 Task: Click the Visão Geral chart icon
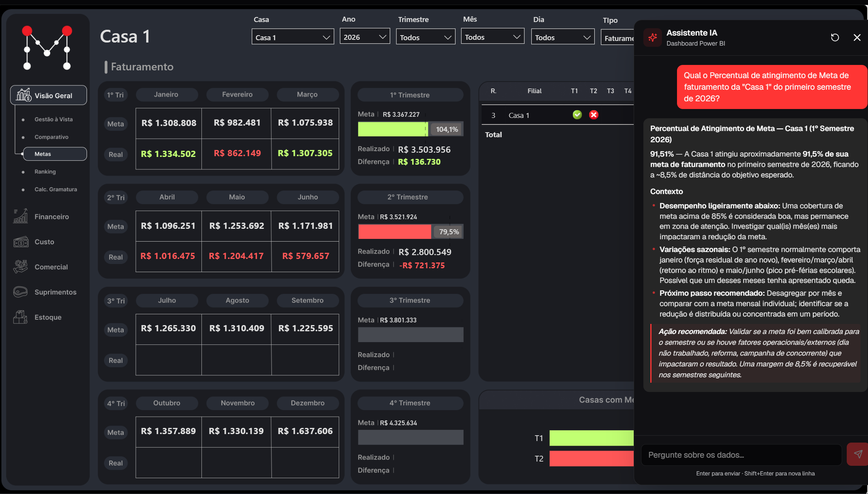pos(23,95)
